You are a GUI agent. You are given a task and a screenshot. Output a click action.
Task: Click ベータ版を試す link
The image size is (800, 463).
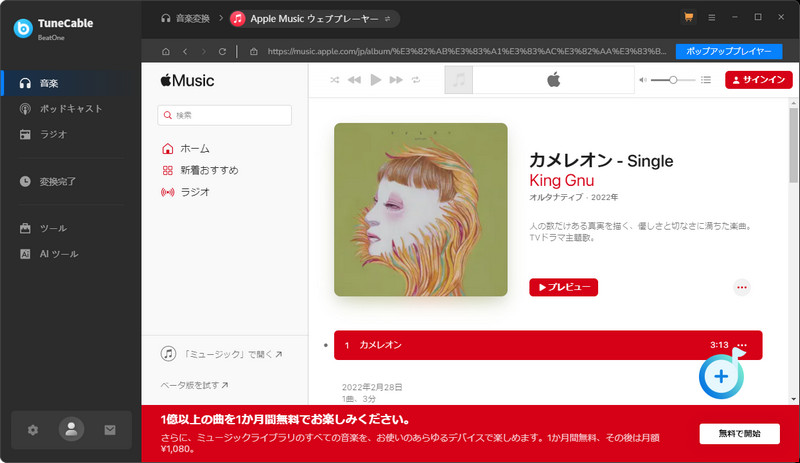click(194, 385)
